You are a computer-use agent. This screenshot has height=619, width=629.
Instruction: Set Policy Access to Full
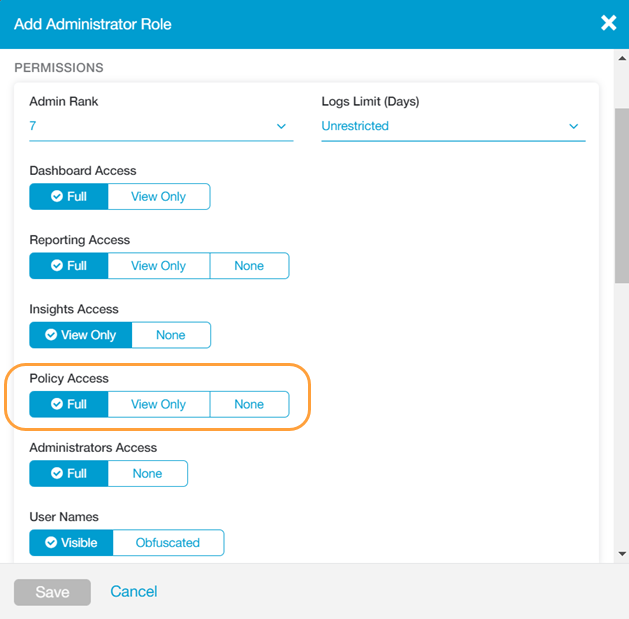(x=69, y=404)
